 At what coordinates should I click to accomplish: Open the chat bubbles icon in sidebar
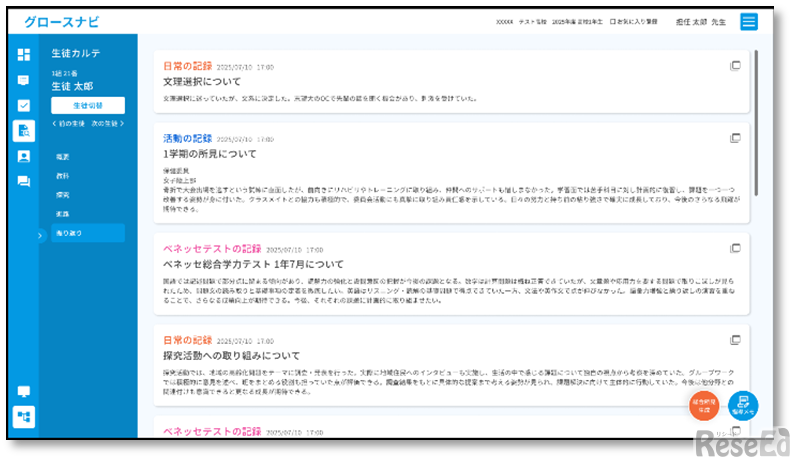pyautogui.click(x=24, y=181)
